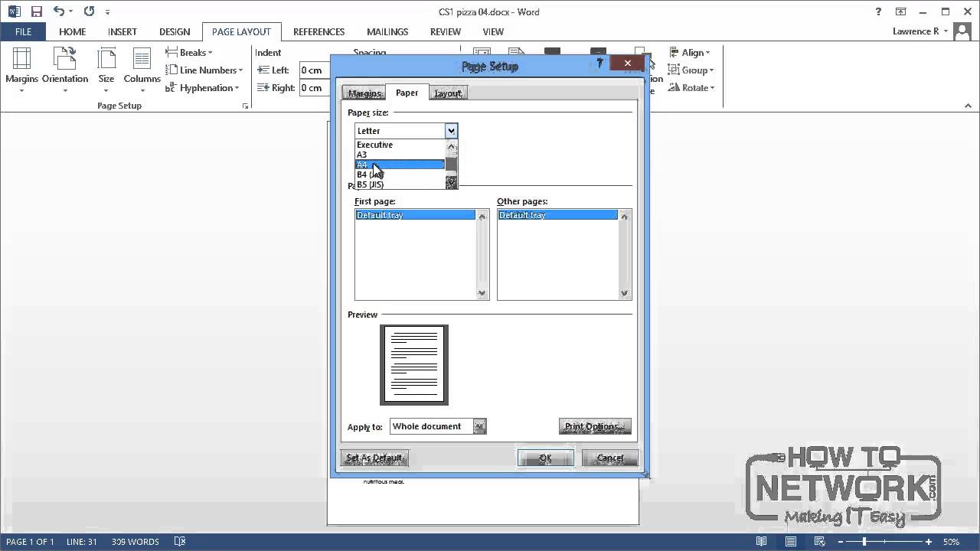Open the Size paper menu
Screen dimensions: 980x551
[x=106, y=70]
